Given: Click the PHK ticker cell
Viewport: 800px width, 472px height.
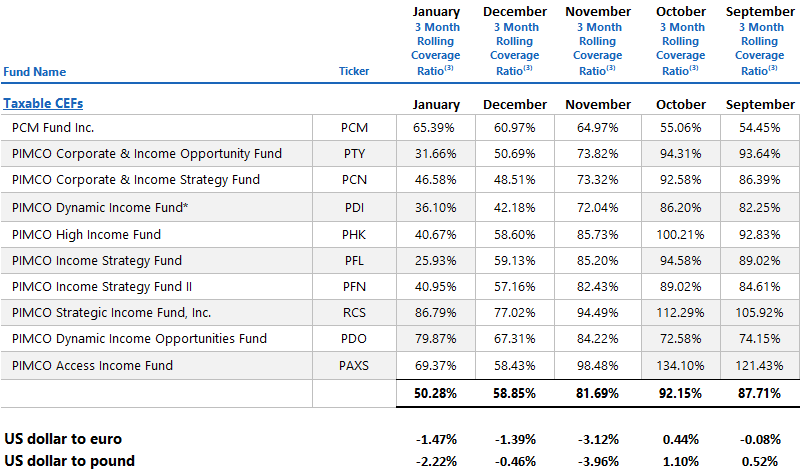Looking at the screenshot, I should pyautogui.click(x=354, y=233).
